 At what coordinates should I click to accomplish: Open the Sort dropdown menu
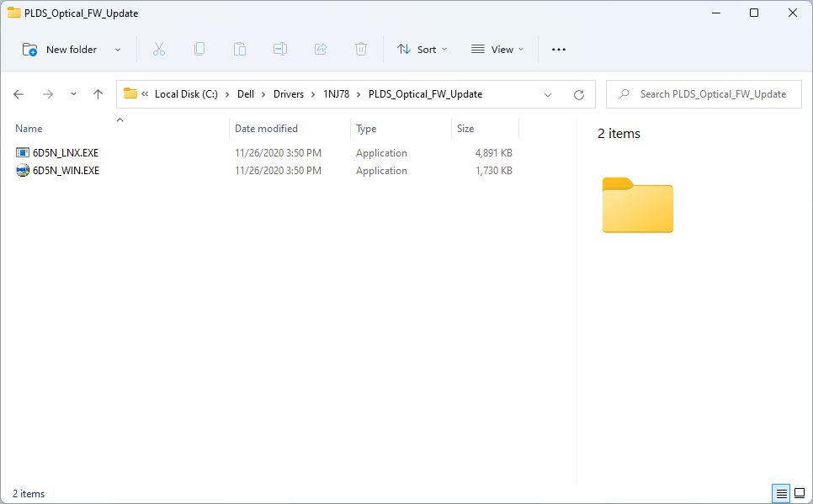coord(422,50)
